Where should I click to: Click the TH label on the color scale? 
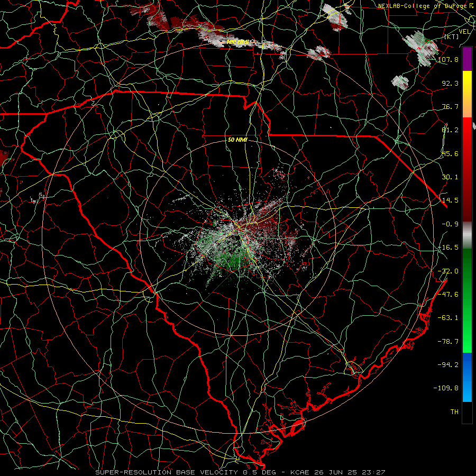point(454,412)
